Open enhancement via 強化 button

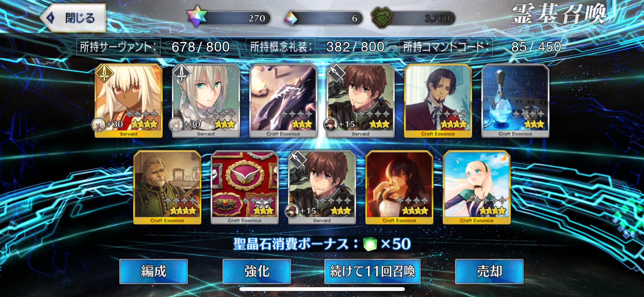[257, 271]
